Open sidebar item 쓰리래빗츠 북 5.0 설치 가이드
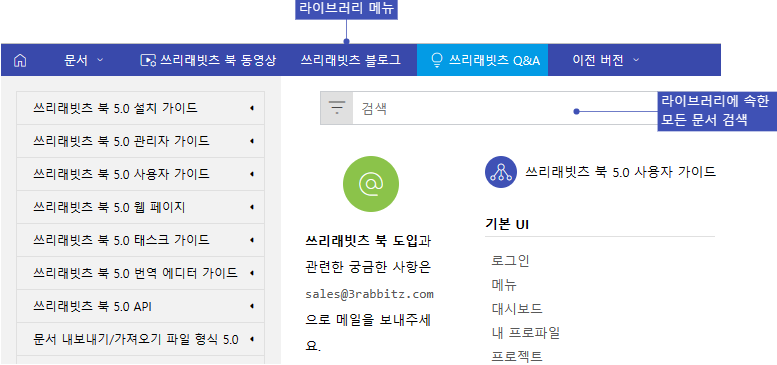This screenshot has width=777, height=365. (x=140, y=108)
